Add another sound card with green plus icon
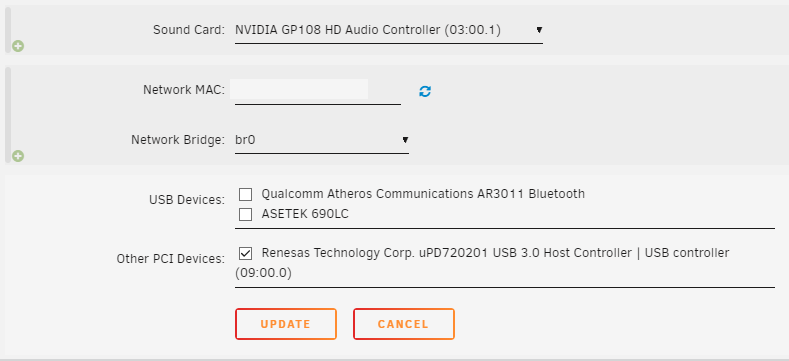This screenshot has width=789, height=361. pos(18,46)
